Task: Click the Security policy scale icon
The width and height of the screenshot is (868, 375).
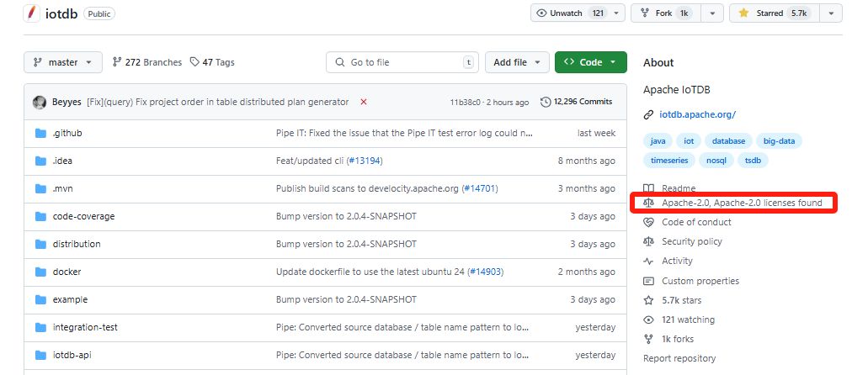Action: tap(648, 241)
